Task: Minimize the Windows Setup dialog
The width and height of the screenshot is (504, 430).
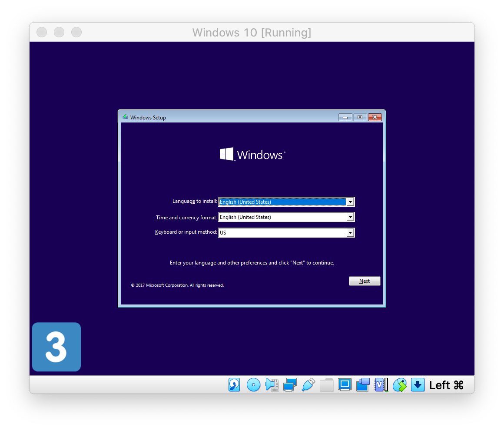Action: pos(345,117)
